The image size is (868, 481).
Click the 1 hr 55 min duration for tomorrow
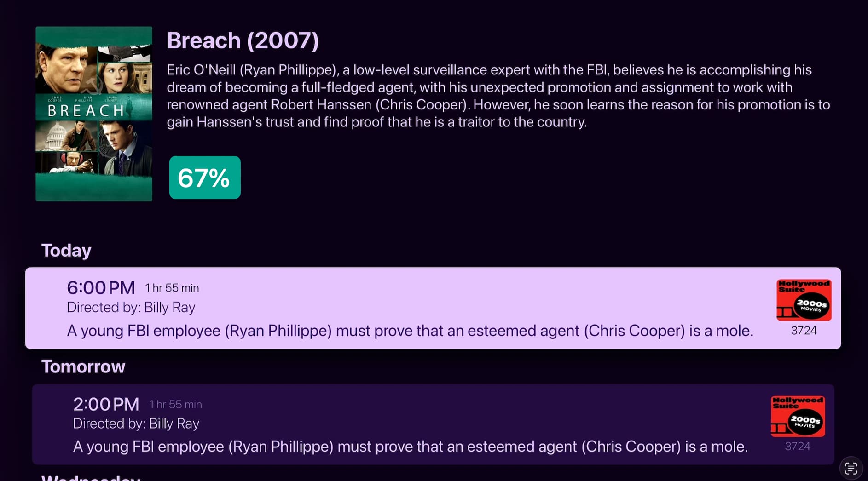click(175, 405)
